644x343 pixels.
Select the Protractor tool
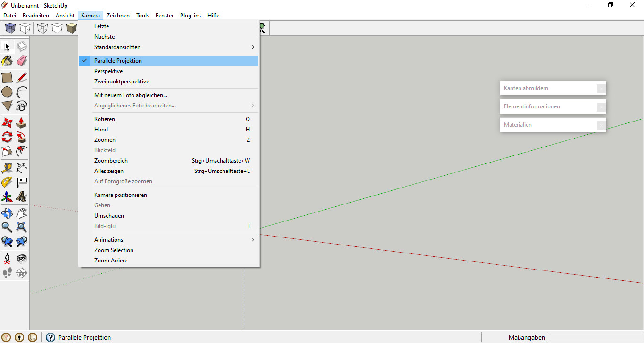pos(7,182)
